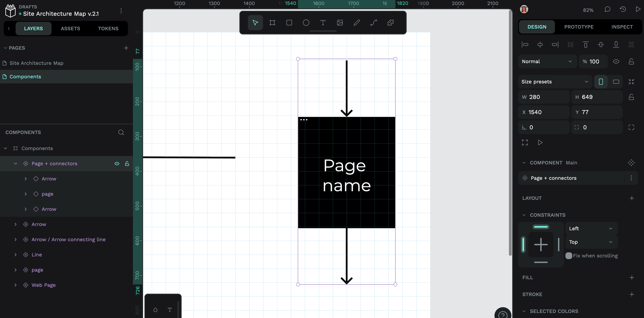
Task: Select the Text tool in toolbar
Action: click(x=323, y=23)
